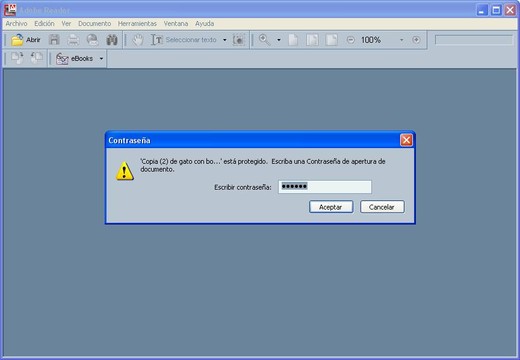Click the actual size page icon
520x360 pixels.
293,40
